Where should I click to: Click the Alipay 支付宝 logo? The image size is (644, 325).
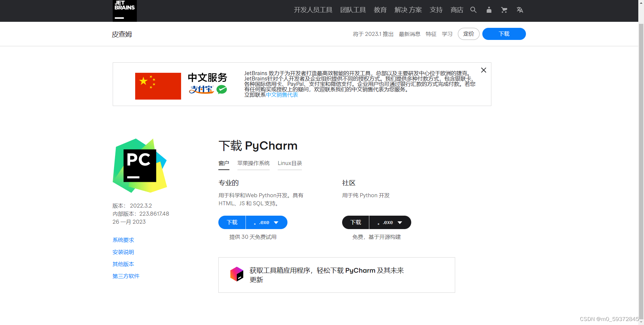click(x=202, y=90)
